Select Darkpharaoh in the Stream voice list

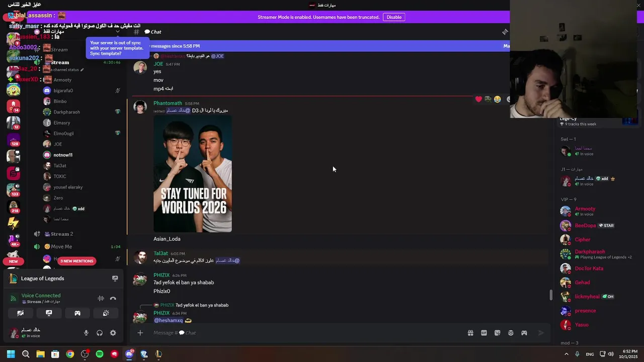coord(66,112)
